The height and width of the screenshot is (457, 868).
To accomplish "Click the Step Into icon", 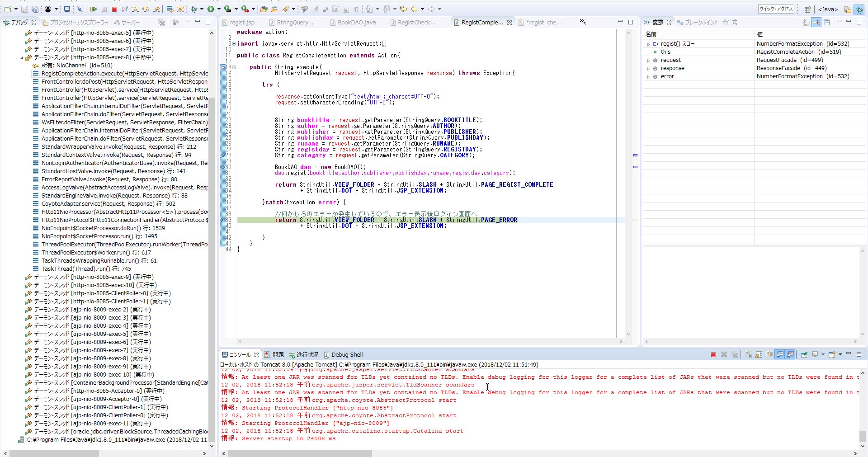I will (x=135, y=9).
